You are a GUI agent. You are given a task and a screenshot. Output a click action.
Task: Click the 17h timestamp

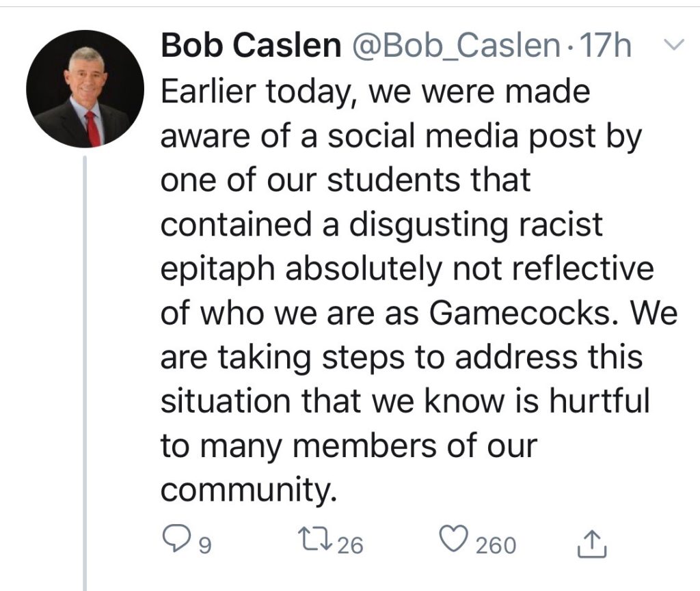(604, 47)
